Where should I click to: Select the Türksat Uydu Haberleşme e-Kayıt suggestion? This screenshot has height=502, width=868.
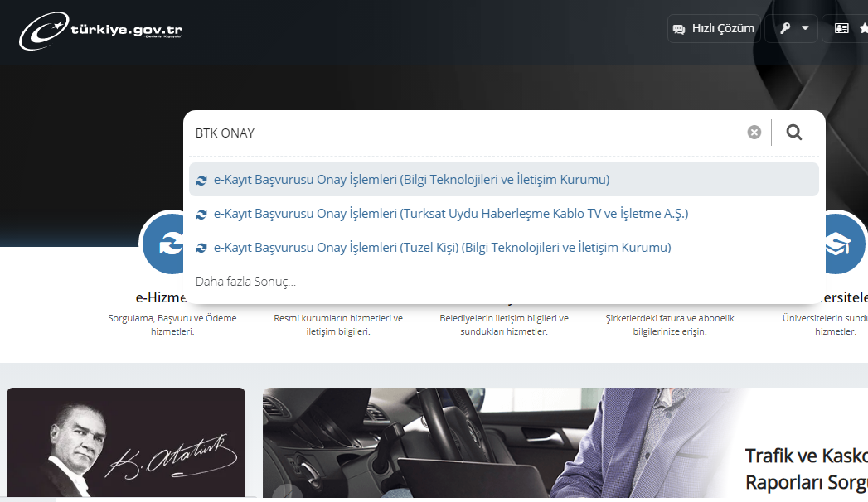(451, 214)
